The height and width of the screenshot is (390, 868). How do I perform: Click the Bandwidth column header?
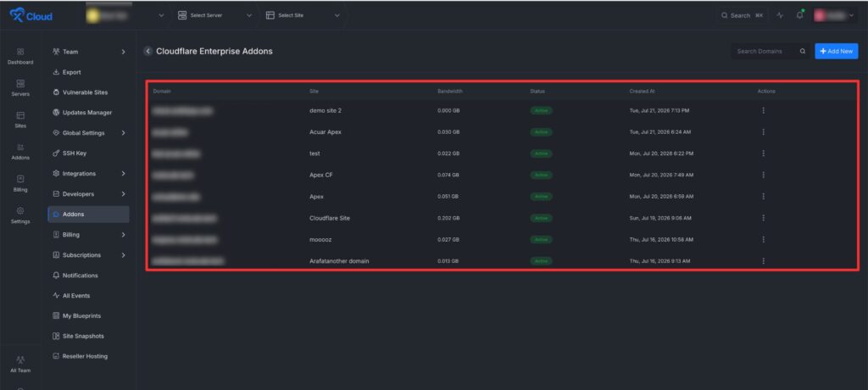(x=449, y=91)
